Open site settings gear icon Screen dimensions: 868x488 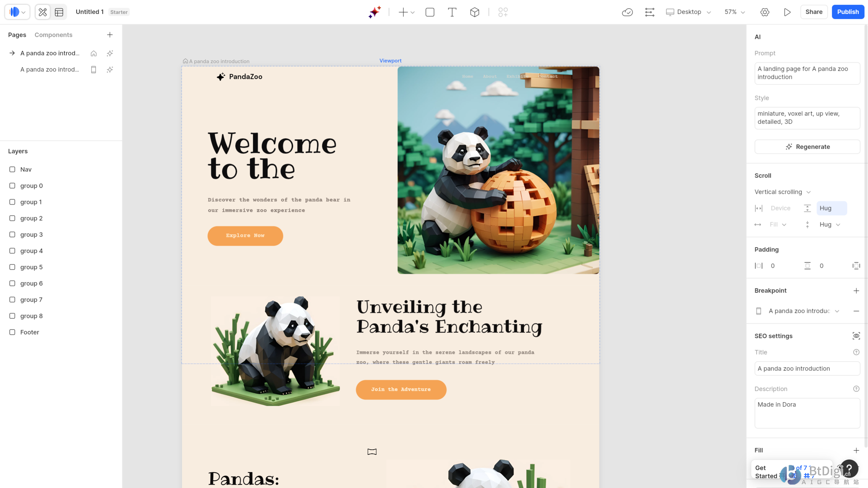click(x=765, y=12)
